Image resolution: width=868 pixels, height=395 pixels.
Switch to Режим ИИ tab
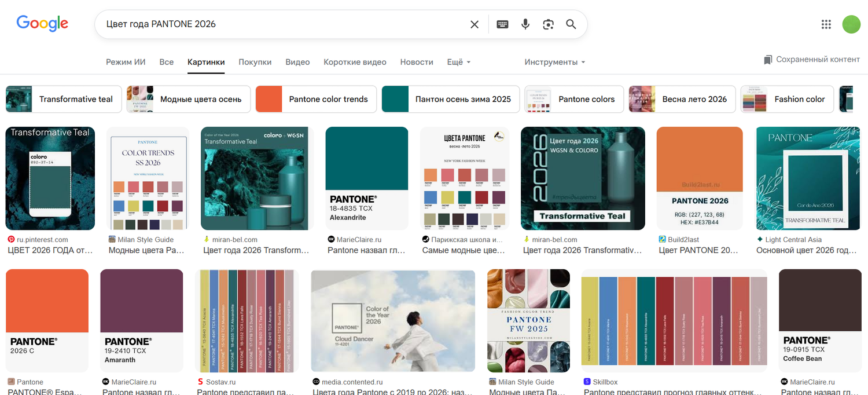[126, 62]
